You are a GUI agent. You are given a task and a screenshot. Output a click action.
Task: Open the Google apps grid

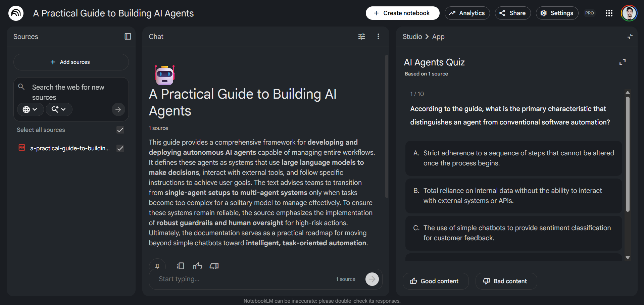point(609,13)
